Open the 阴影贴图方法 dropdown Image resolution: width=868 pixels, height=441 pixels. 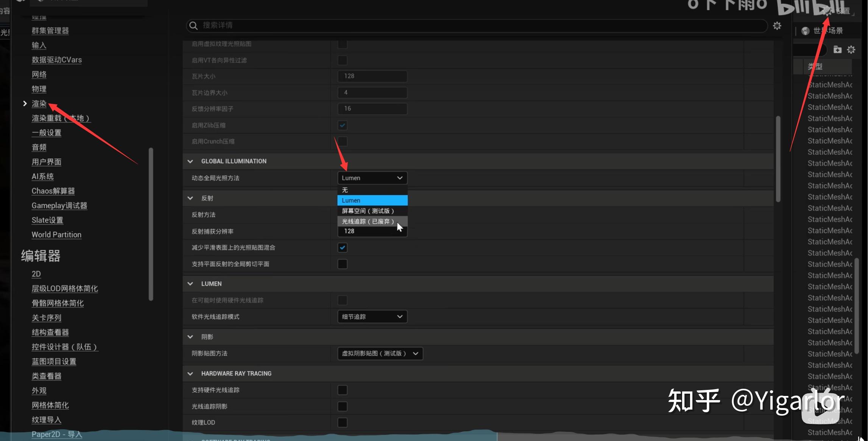(x=380, y=354)
